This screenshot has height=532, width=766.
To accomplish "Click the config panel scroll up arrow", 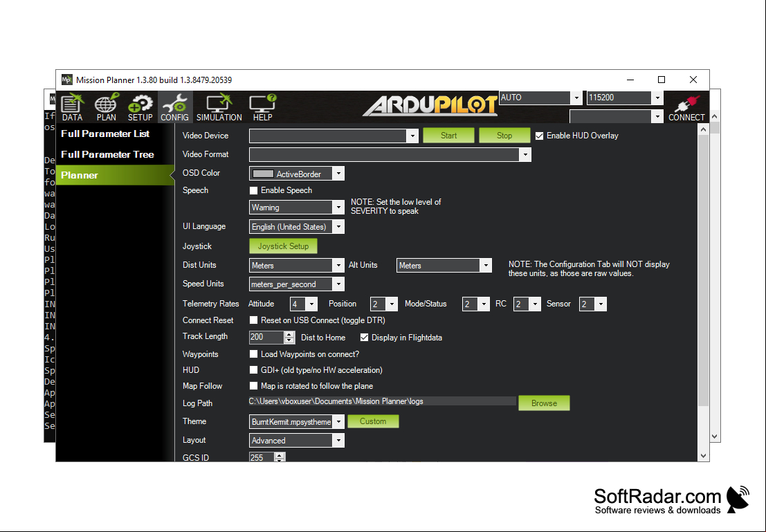I will pyautogui.click(x=704, y=129).
